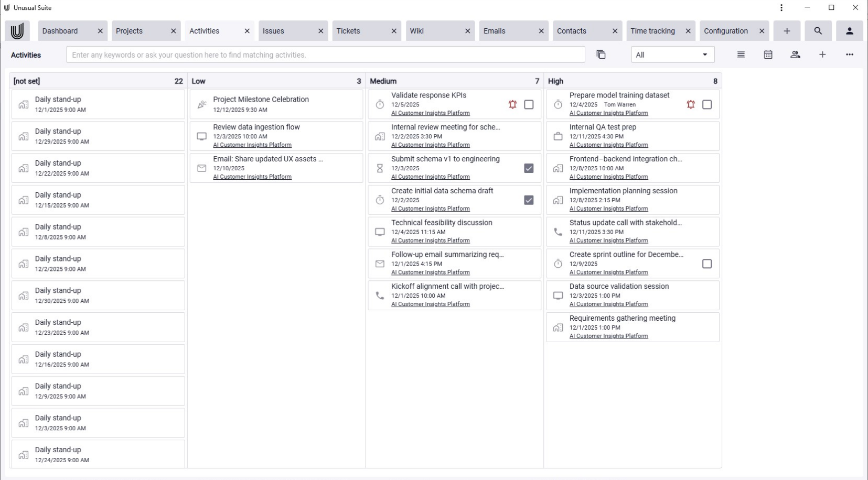Open the user account icon top right

pyautogui.click(x=849, y=31)
